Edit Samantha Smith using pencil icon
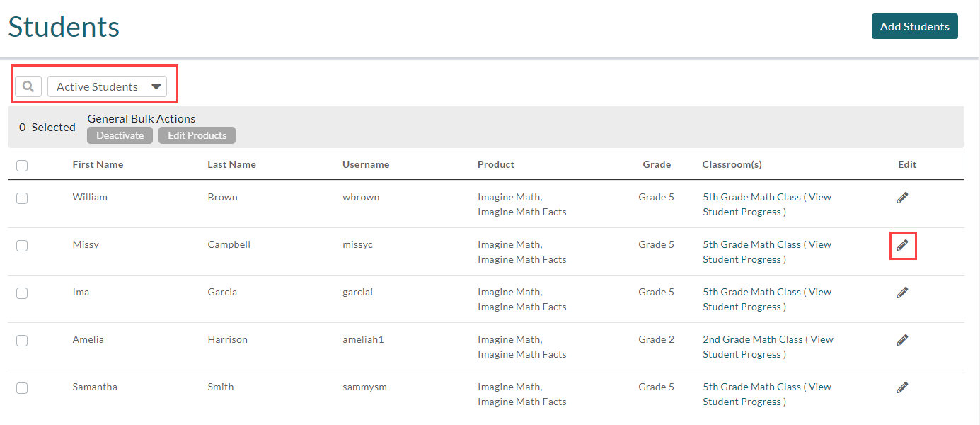Viewport: 980px width, 425px height. [902, 387]
